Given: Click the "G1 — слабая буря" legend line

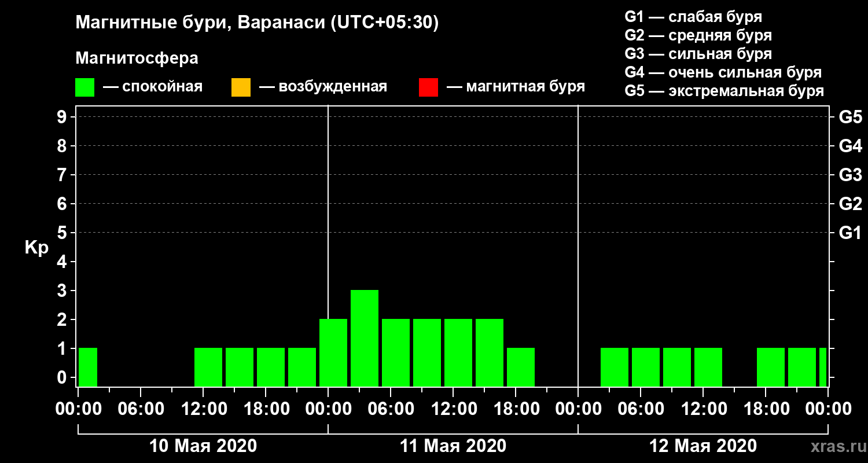Looking at the screenshot, I should [x=693, y=16].
